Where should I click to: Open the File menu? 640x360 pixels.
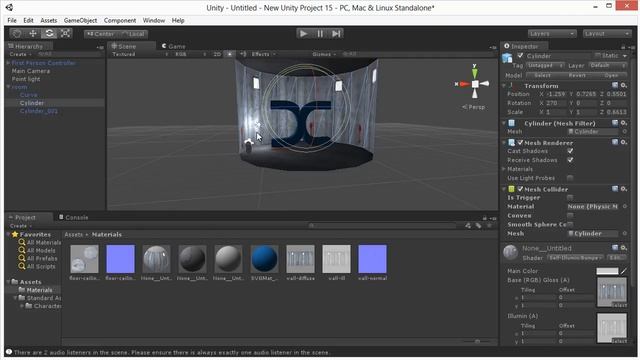tap(12, 20)
